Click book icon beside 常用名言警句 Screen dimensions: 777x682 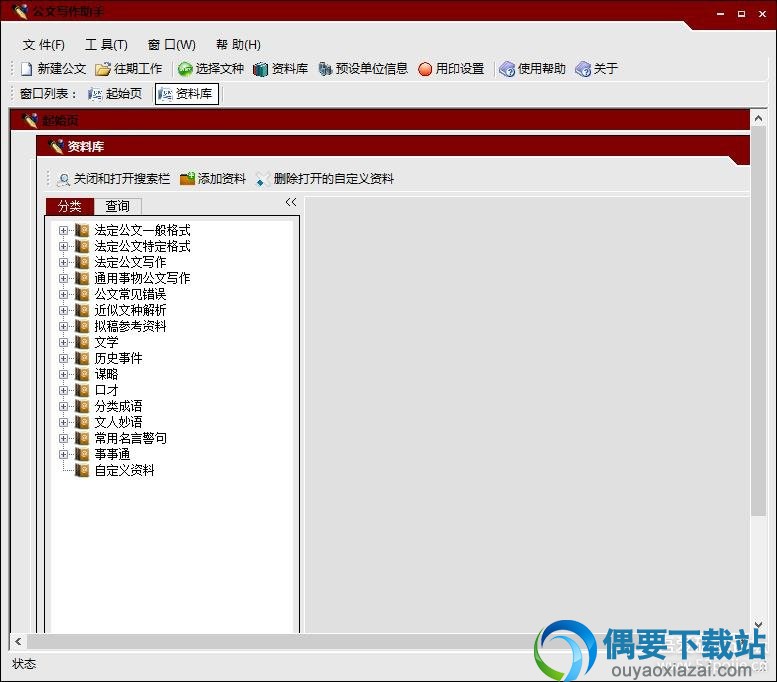(x=82, y=438)
